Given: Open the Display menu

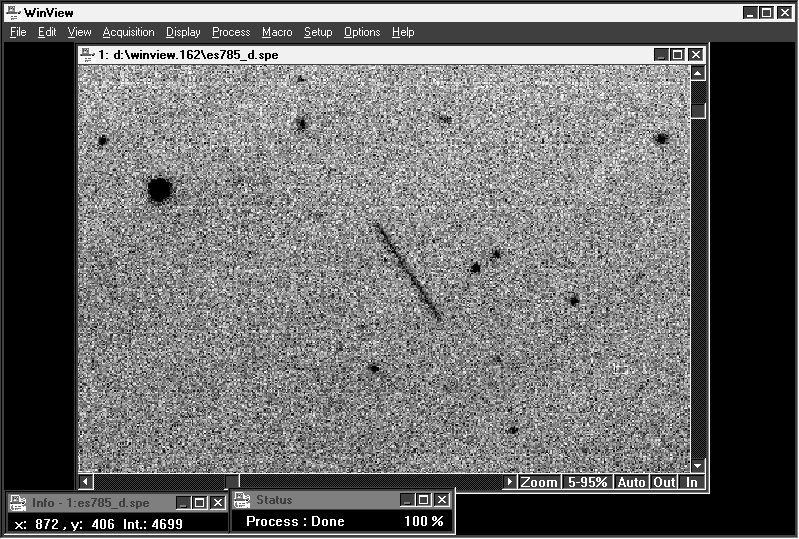Looking at the screenshot, I should coord(183,32).
